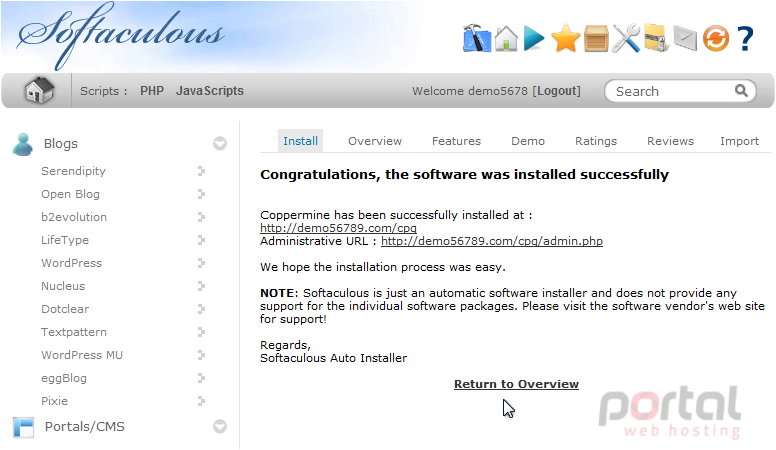Select PHP scripts in navigation bar
The image size is (776, 450).
tap(152, 91)
